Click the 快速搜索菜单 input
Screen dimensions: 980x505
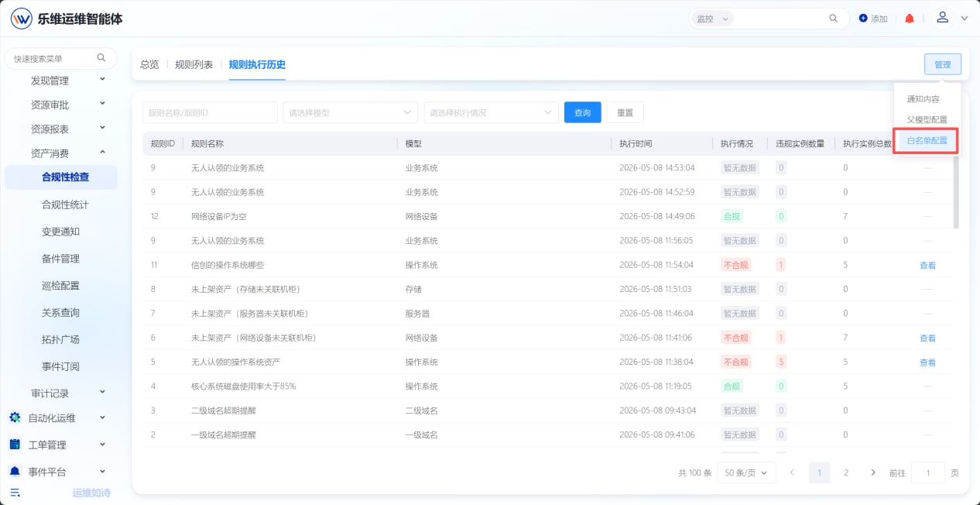coord(60,58)
